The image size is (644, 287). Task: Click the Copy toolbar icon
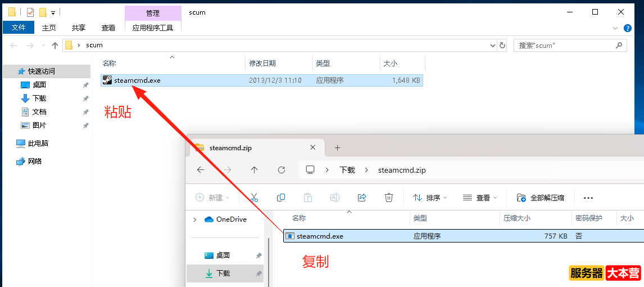click(x=281, y=198)
